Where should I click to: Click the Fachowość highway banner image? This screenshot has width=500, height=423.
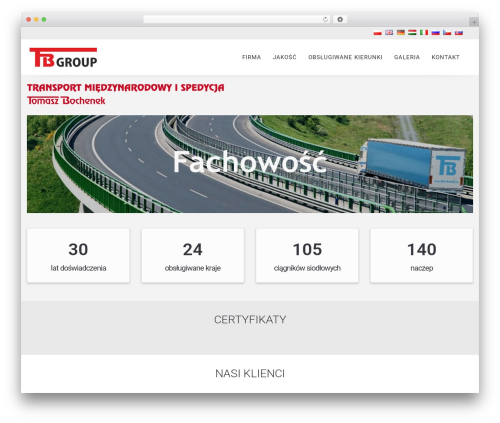click(x=250, y=164)
